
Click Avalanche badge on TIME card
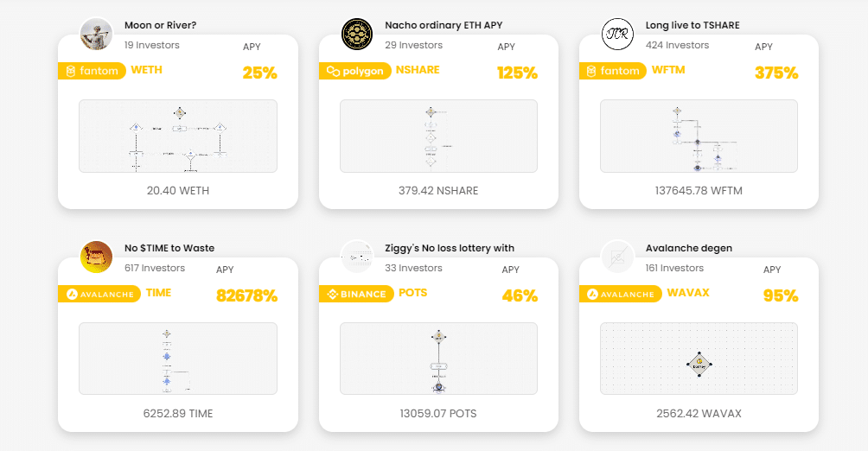point(99,294)
